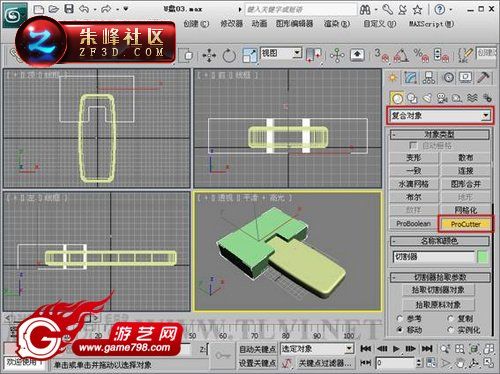Play the animation

pyautogui.click(x=396, y=349)
